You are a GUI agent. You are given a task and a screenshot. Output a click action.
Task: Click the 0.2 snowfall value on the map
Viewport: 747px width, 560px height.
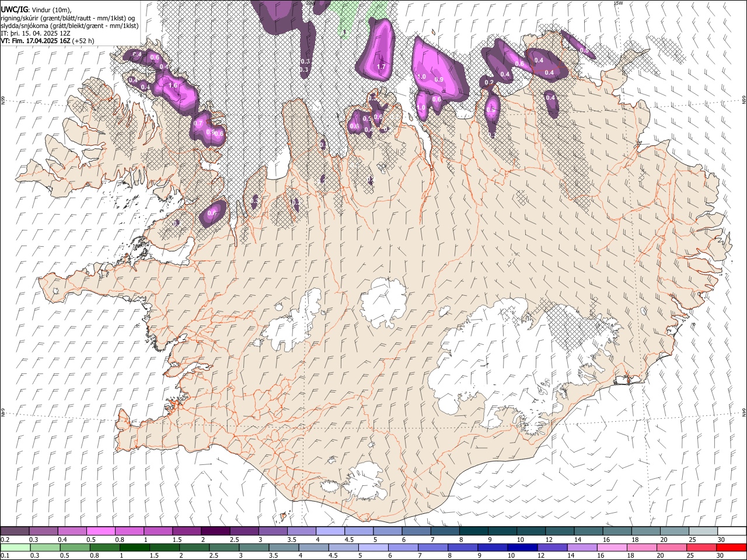click(489, 82)
